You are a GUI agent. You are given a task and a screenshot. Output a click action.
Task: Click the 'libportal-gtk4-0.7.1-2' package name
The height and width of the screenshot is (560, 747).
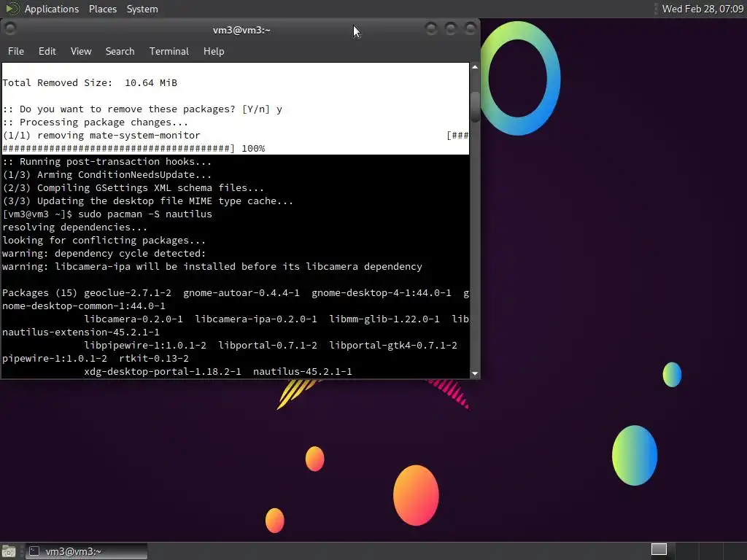393,345
